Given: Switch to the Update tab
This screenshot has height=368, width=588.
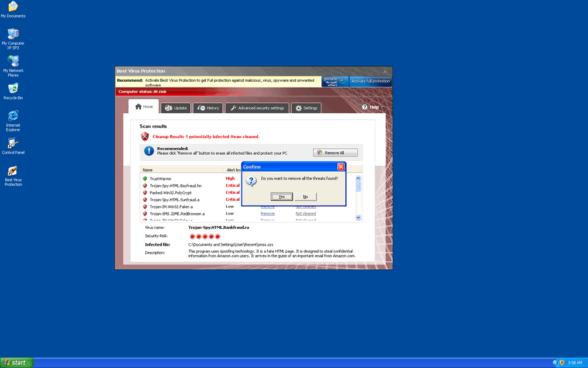Looking at the screenshot, I should [x=176, y=107].
